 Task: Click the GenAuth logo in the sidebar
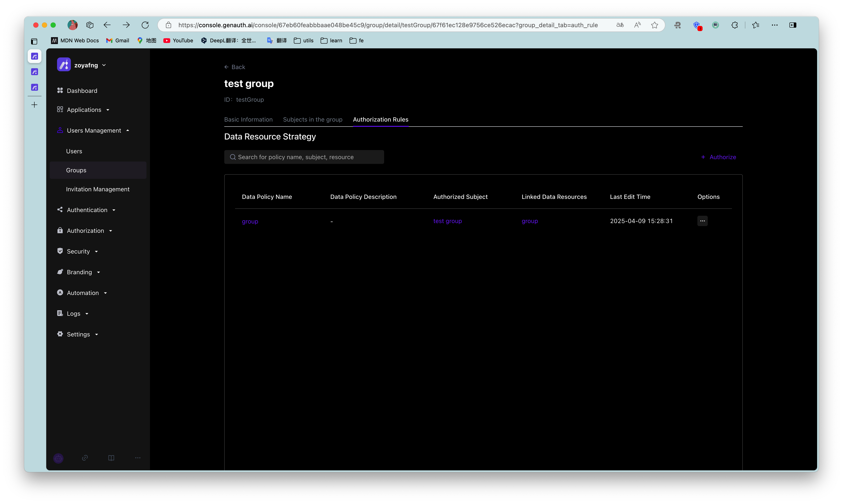click(64, 65)
